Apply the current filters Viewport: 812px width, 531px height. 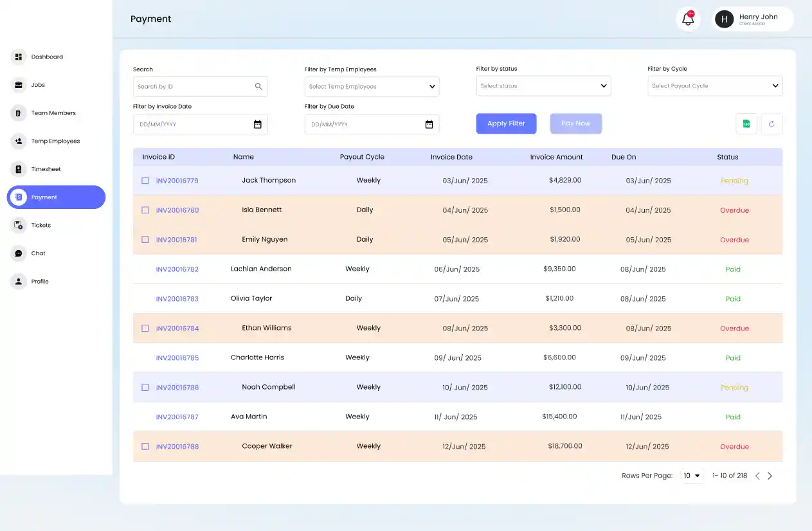click(x=506, y=123)
